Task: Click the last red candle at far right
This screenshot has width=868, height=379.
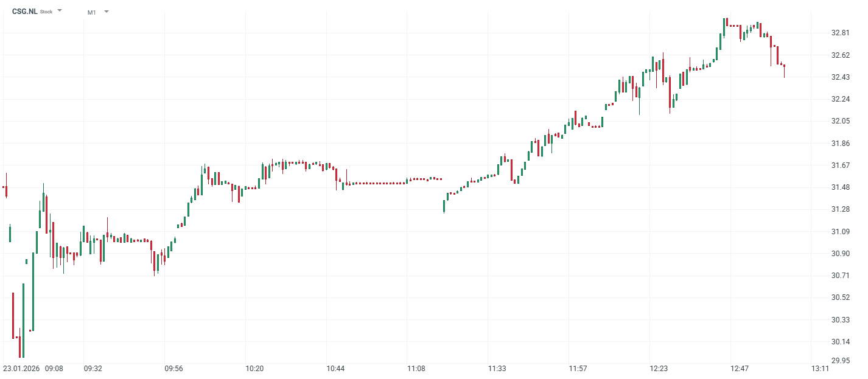Action: click(x=784, y=67)
